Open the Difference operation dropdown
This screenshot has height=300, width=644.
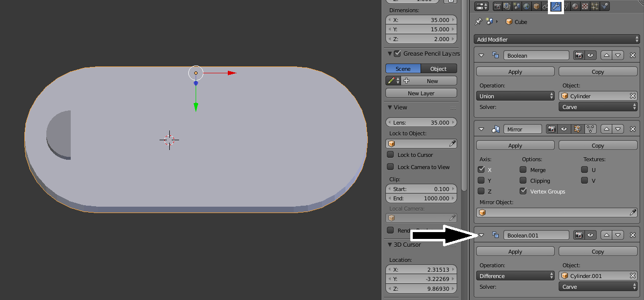[x=515, y=276]
